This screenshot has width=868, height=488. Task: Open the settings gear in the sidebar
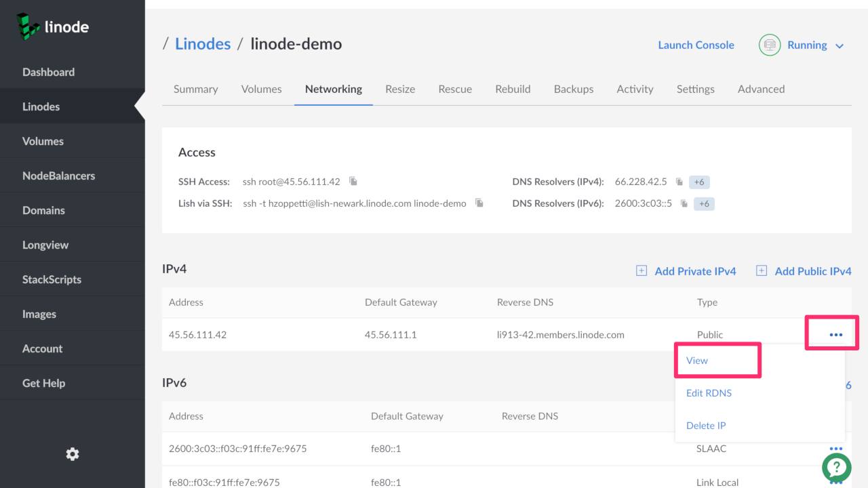pos(72,454)
